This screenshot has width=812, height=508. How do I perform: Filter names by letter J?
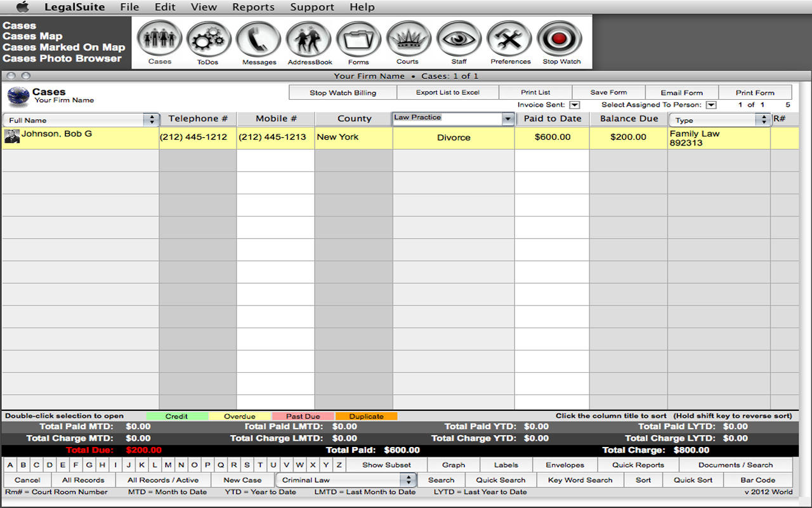coord(129,465)
